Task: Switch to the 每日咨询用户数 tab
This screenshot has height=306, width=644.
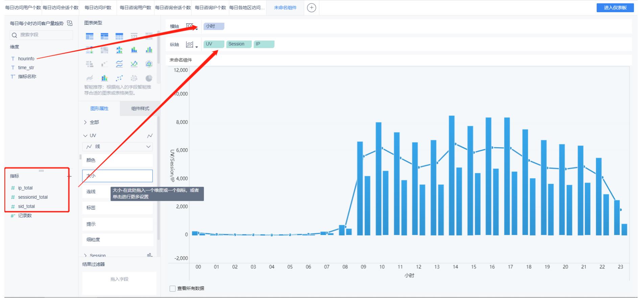Action: point(135,7)
